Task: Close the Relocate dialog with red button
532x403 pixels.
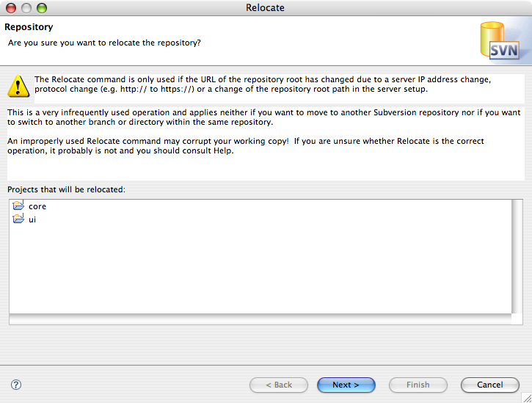Action: 11,8
